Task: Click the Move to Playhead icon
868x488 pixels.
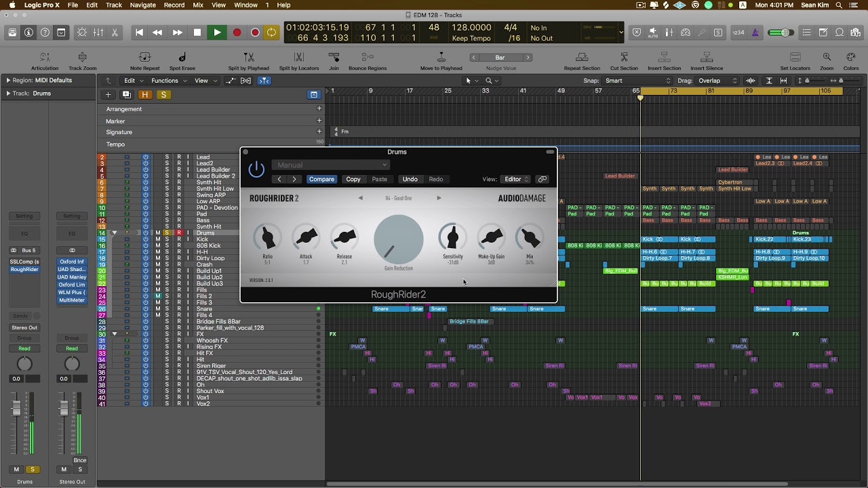Action: tap(441, 58)
